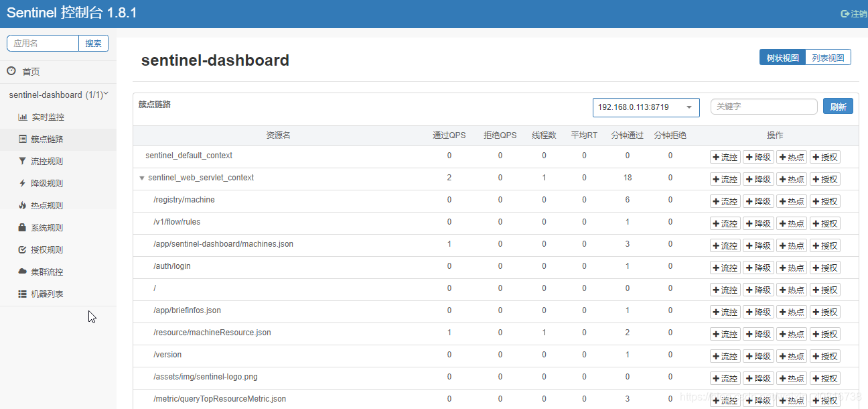Click the 平均RT column header
868x409 pixels.
coord(584,135)
